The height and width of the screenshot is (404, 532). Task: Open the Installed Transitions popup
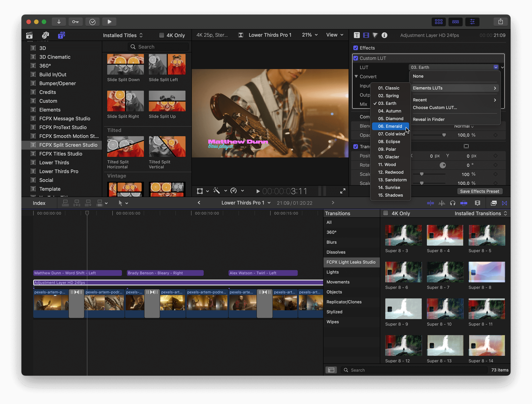point(480,213)
